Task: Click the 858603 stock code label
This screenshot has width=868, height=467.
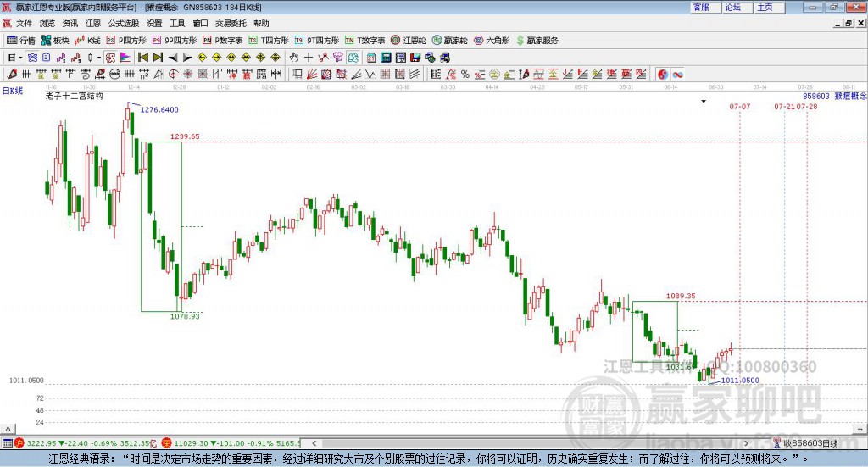Action: (816, 97)
